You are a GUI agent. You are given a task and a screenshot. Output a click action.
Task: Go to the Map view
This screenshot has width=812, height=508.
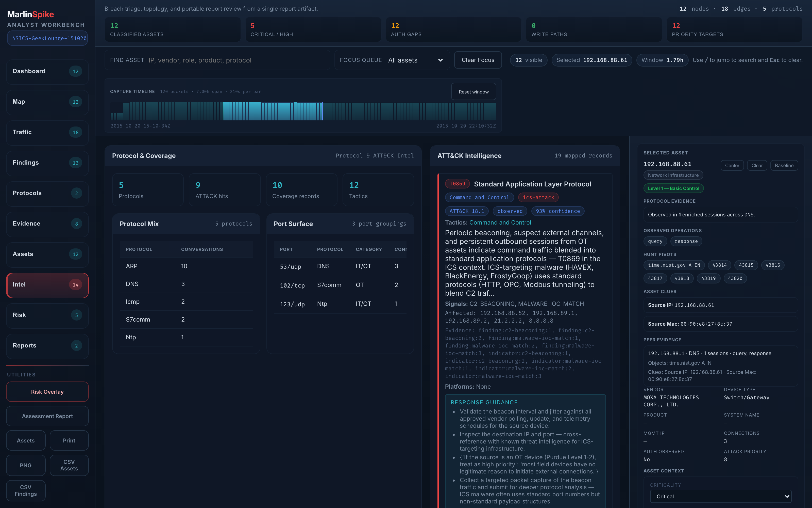pos(47,102)
